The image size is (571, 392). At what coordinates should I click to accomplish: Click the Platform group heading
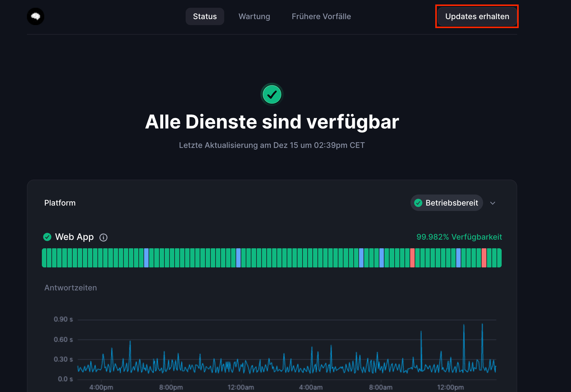click(60, 203)
